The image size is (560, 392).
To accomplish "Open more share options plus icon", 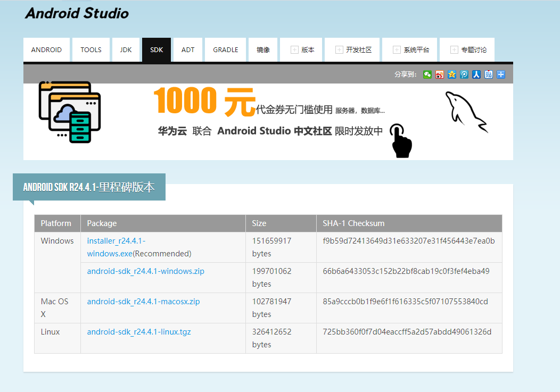I will click(x=501, y=74).
